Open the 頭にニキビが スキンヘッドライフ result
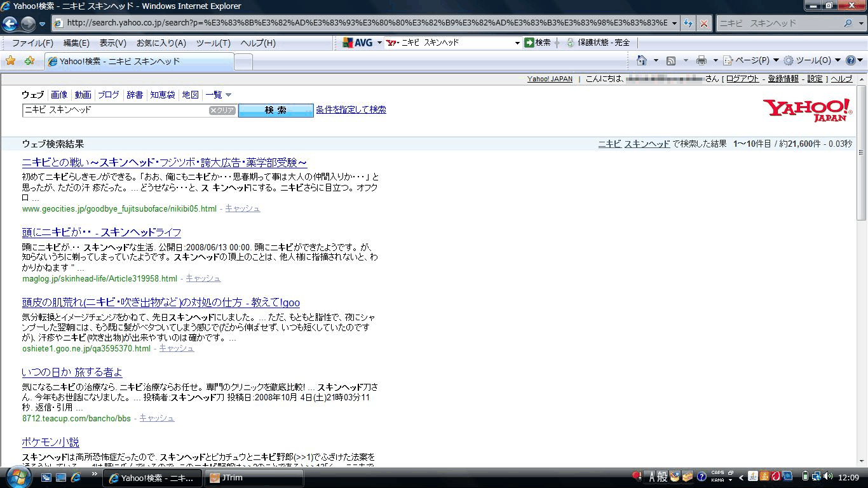 (x=102, y=233)
